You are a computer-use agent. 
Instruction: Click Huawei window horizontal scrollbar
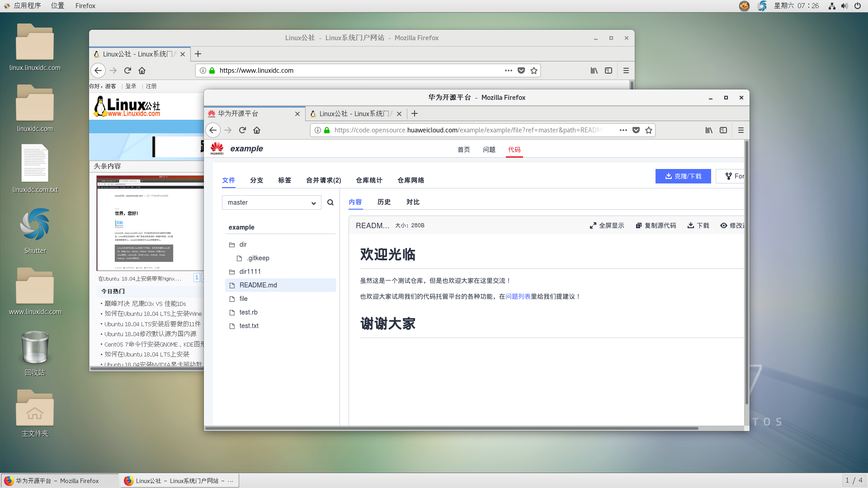pos(452,428)
